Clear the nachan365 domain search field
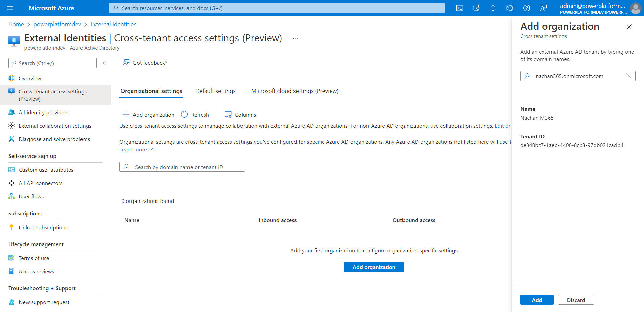The width and height of the screenshot is (644, 312). click(629, 76)
